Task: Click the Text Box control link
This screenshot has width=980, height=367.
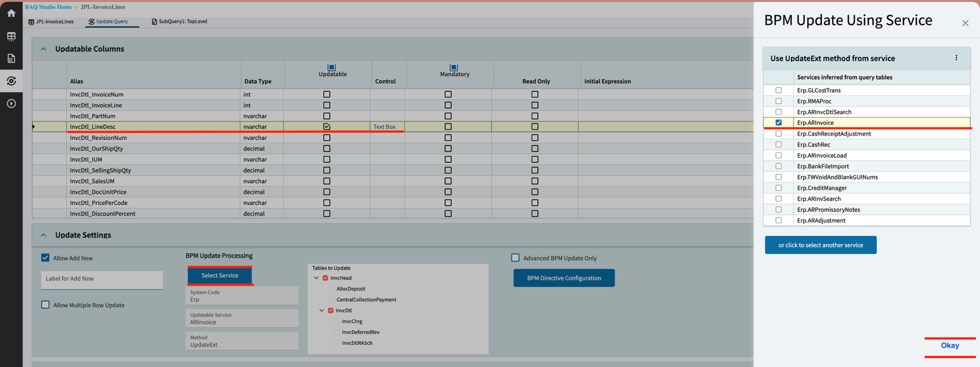Action: [x=385, y=126]
